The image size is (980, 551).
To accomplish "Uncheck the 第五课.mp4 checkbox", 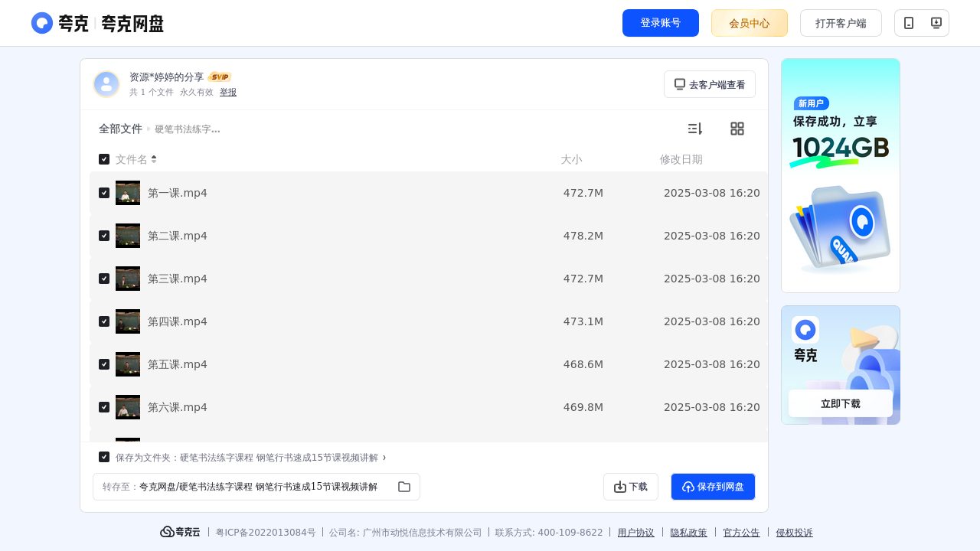I will (104, 364).
